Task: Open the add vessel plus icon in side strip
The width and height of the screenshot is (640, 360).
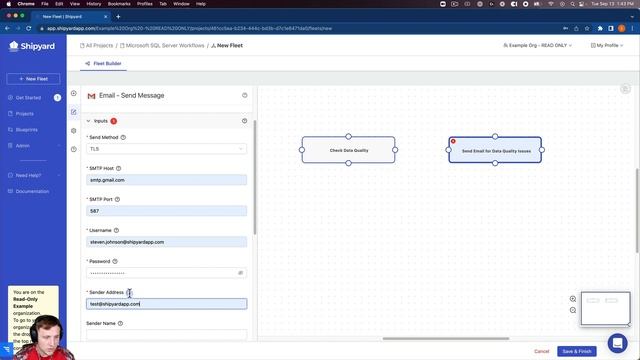Action: click(73, 93)
